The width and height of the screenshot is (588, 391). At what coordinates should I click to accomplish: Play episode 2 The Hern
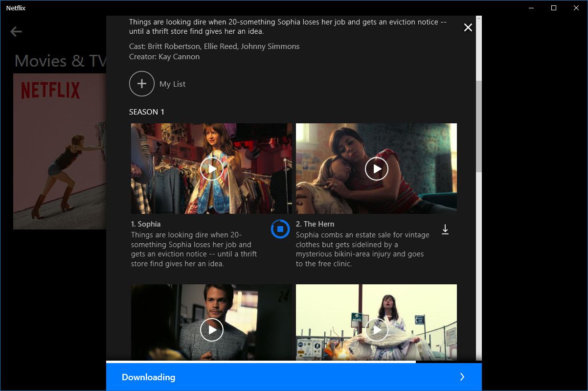coord(377,169)
